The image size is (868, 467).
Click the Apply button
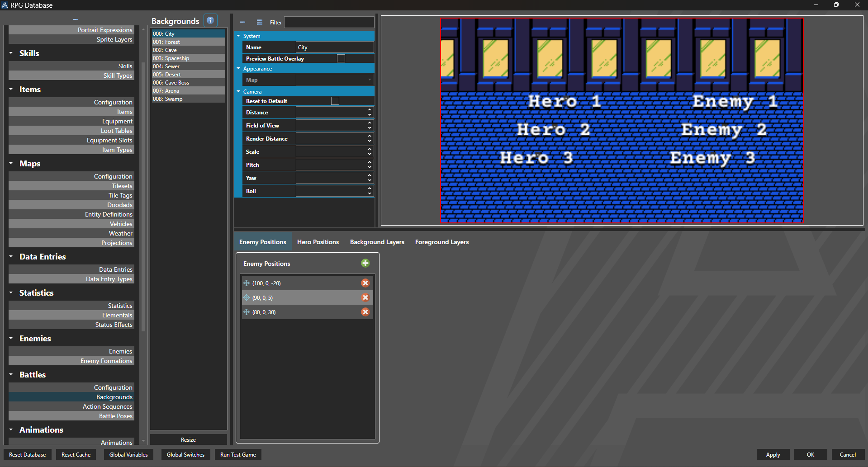tap(773, 454)
